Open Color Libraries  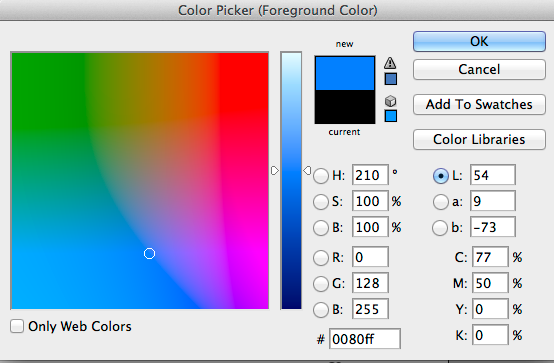tap(479, 139)
